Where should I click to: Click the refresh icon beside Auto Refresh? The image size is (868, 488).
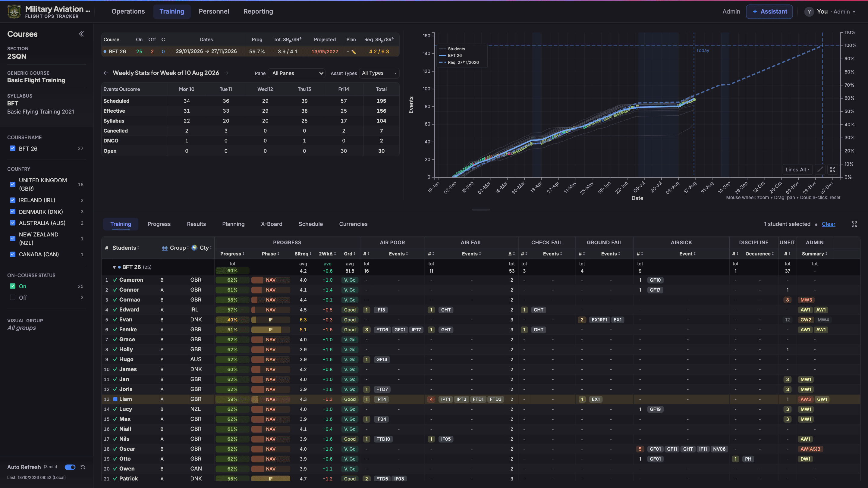point(83,467)
